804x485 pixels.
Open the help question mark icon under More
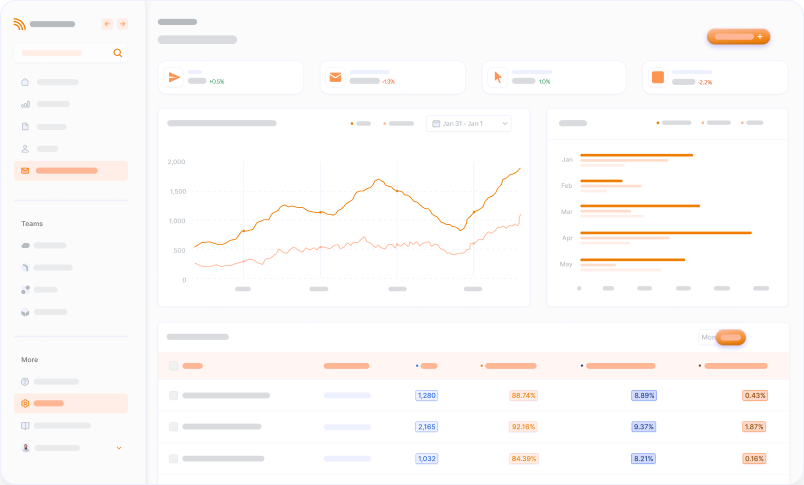(25, 382)
